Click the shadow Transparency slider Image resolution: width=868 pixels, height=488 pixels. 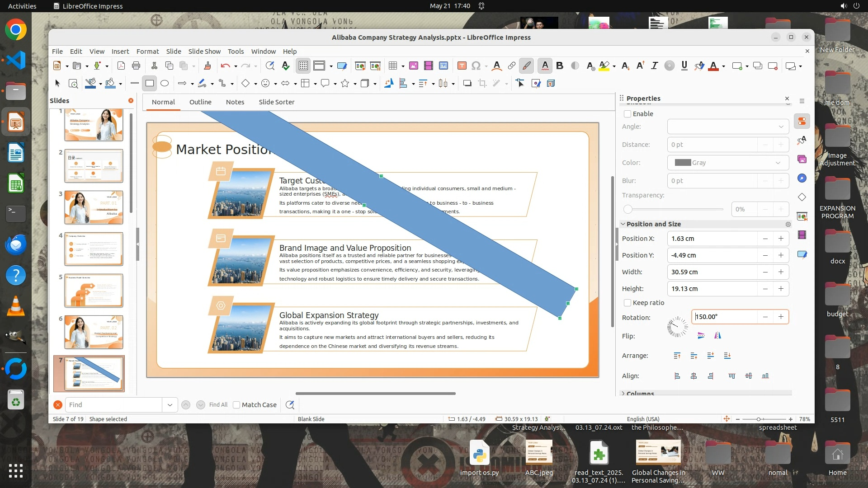click(674, 209)
